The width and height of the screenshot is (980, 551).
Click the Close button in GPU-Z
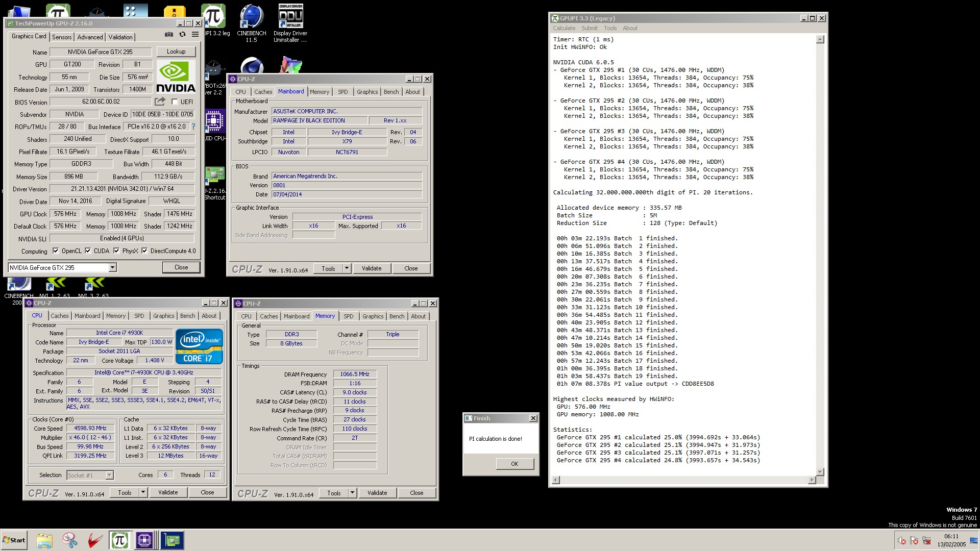tap(181, 267)
